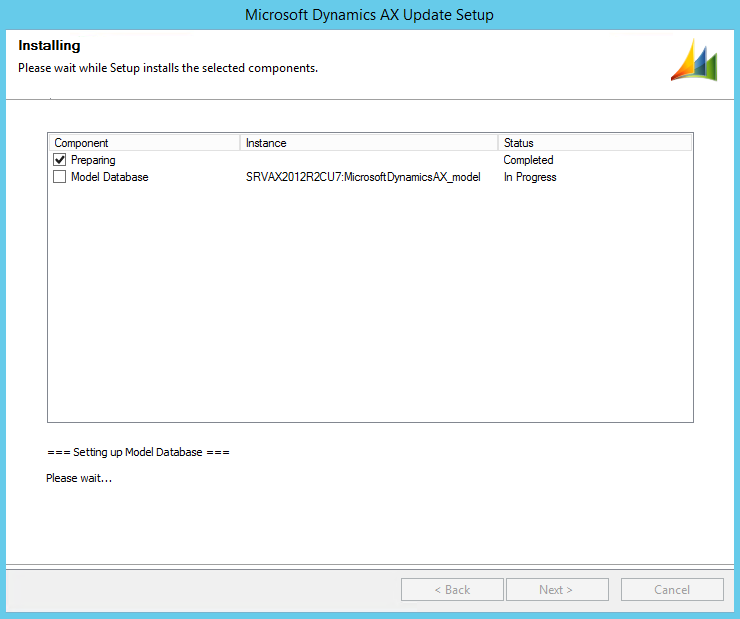
Task: Select the Preparing component row label
Action: [x=93, y=160]
